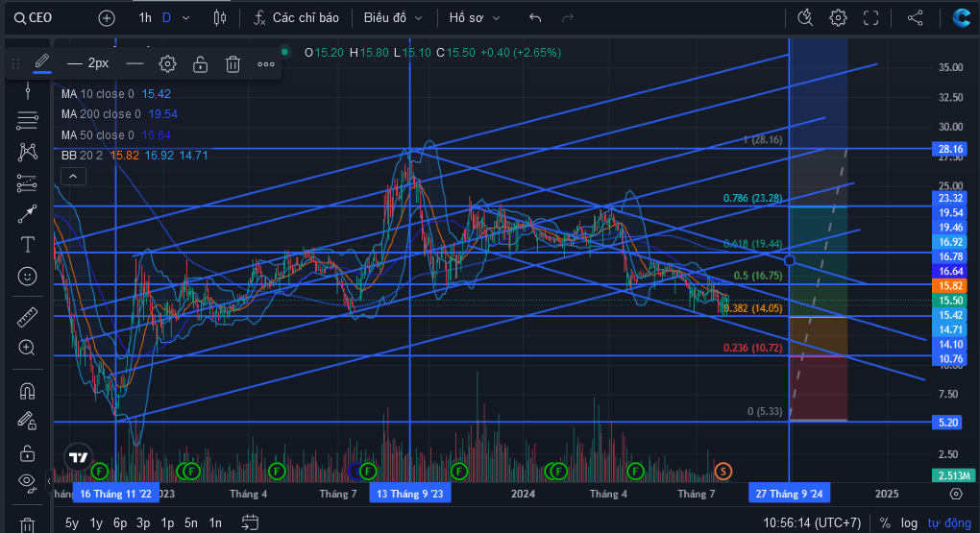Open the line style selector
The image size is (980, 533).
tap(135, 63)
